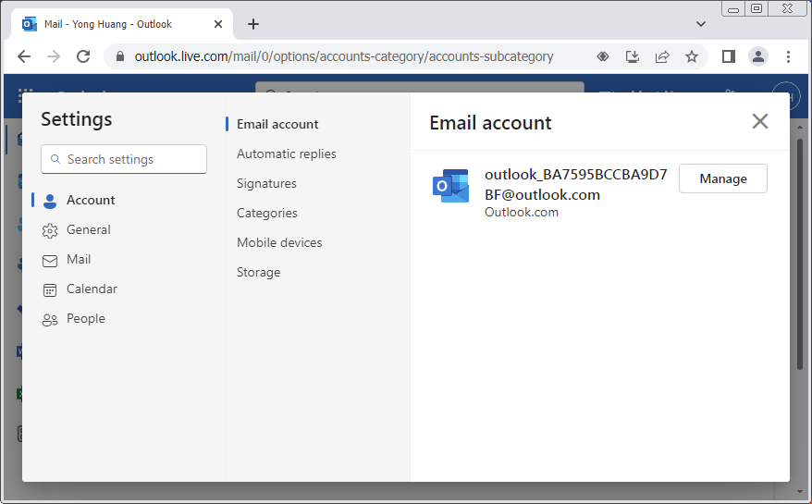The image size is (812, 504).
Task: Click the page vertical scrollbar thumb
Action: (800, 253)
